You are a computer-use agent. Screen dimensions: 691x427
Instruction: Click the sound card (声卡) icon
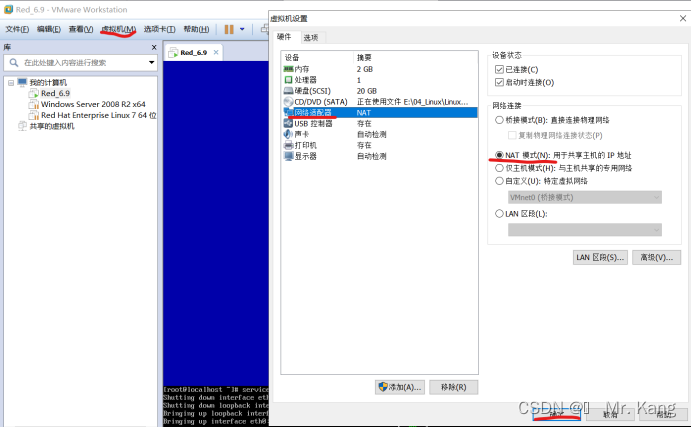point(288,134)
